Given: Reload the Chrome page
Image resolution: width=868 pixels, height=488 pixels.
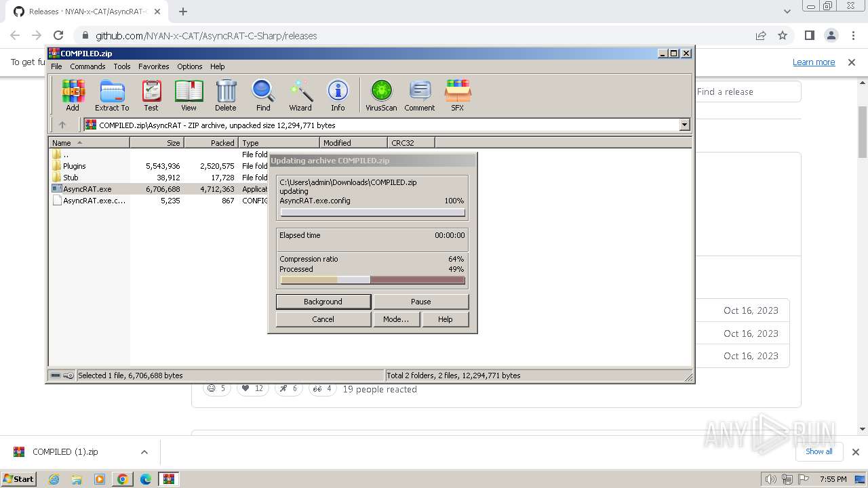Looking at the screenshot, I should 58,35.
